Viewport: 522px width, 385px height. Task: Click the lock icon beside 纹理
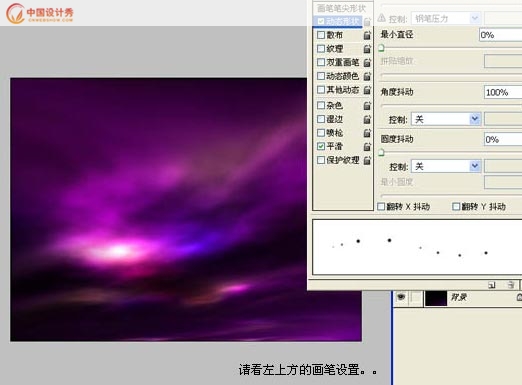click(x=367, y=49)
